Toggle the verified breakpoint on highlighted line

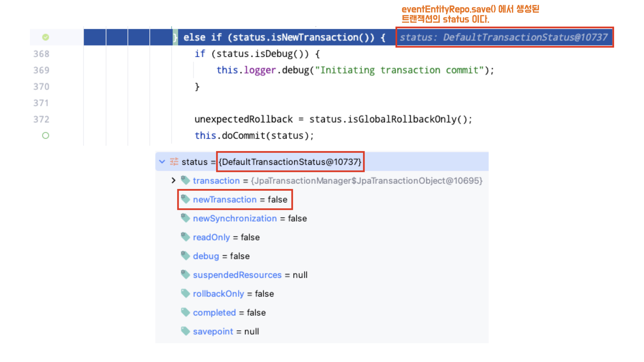point(46,37)
